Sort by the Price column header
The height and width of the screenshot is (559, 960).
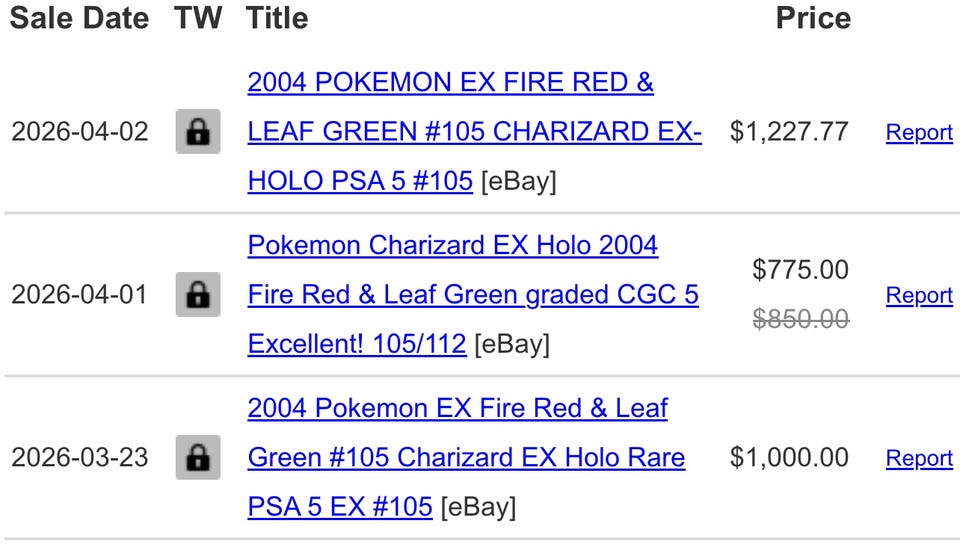coord(813,18)
